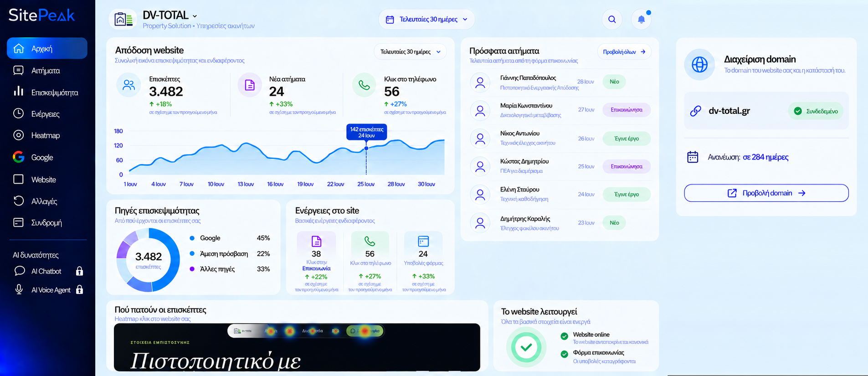The image size is (868, 376).
Task: Click the Επικοινώνησα badge for Μαρία Κωνσταντίνου
Action: pos(627,110)
